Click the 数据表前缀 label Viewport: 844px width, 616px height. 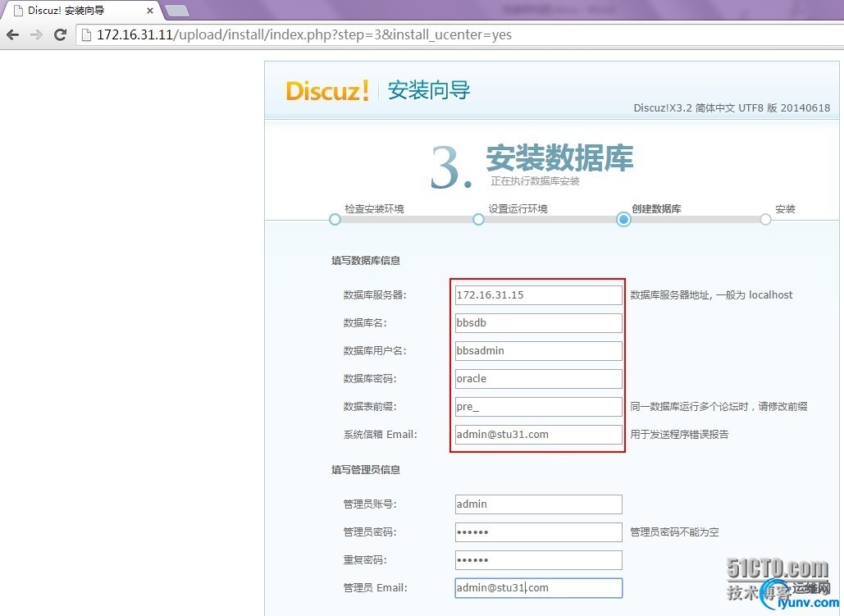[x=370, y=407]
